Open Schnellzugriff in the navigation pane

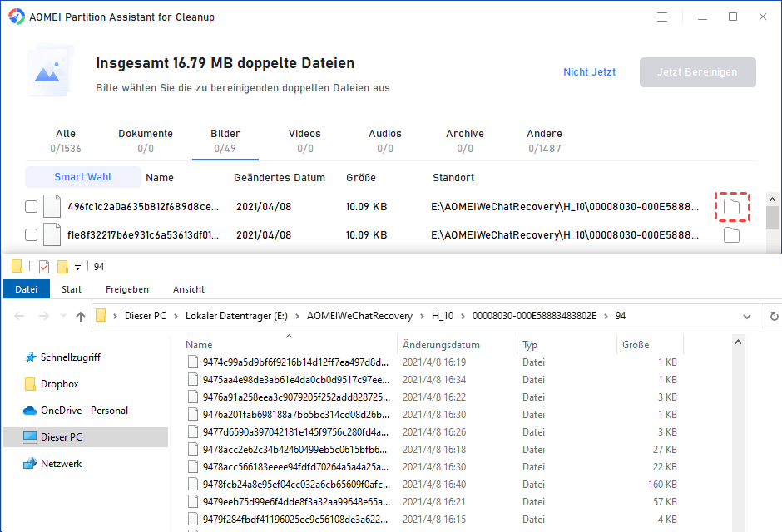[x=71, y=357]
